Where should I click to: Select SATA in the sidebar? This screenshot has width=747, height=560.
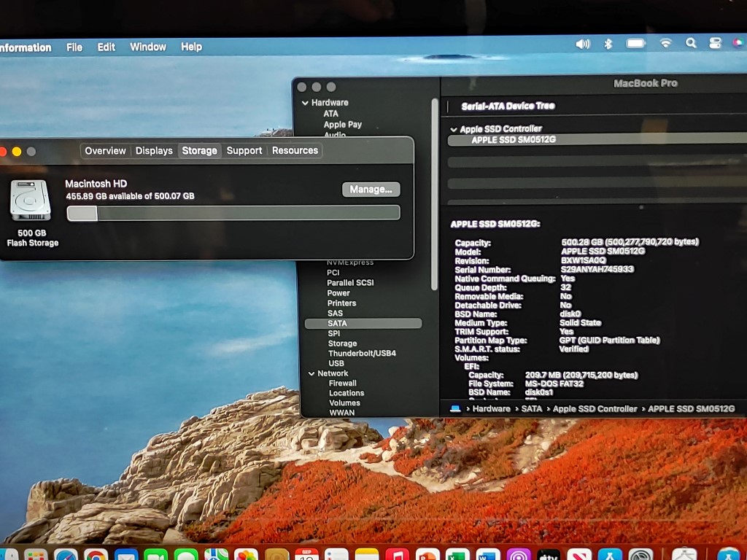(363, 323)
